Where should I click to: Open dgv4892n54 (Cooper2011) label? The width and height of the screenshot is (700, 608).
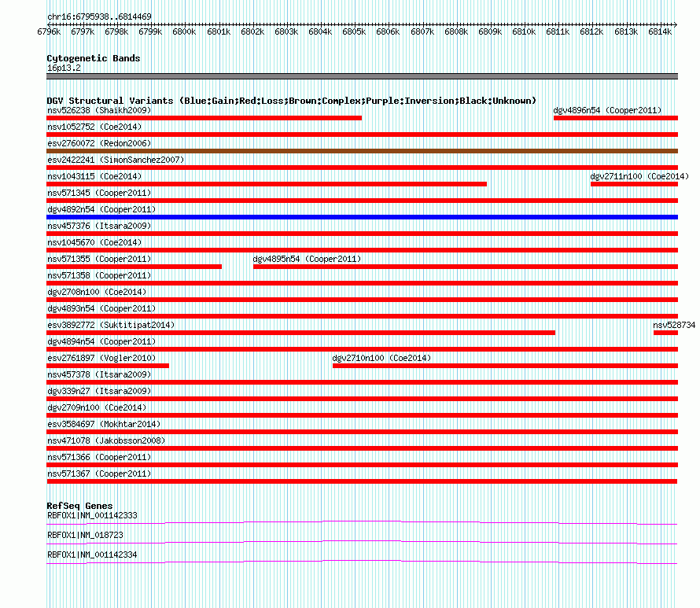[101, 209]
